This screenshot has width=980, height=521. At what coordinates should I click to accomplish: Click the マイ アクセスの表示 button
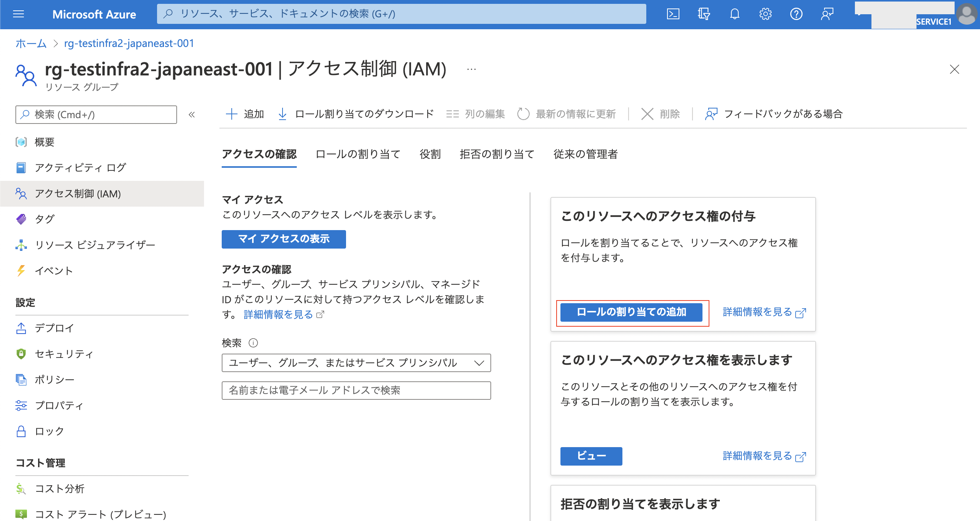[283, 239]
